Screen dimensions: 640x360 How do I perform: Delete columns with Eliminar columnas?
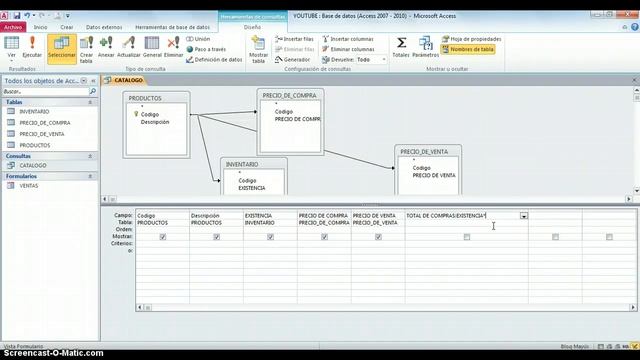coord(348,49)
